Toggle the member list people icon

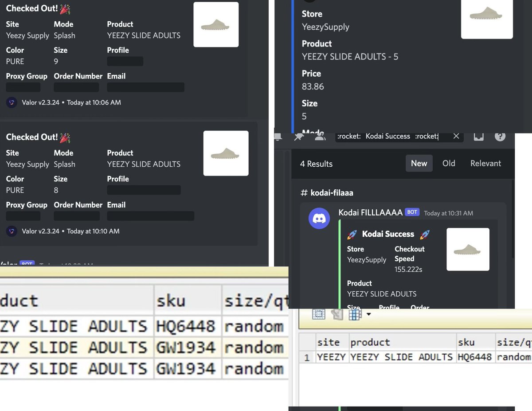[320, 137]
